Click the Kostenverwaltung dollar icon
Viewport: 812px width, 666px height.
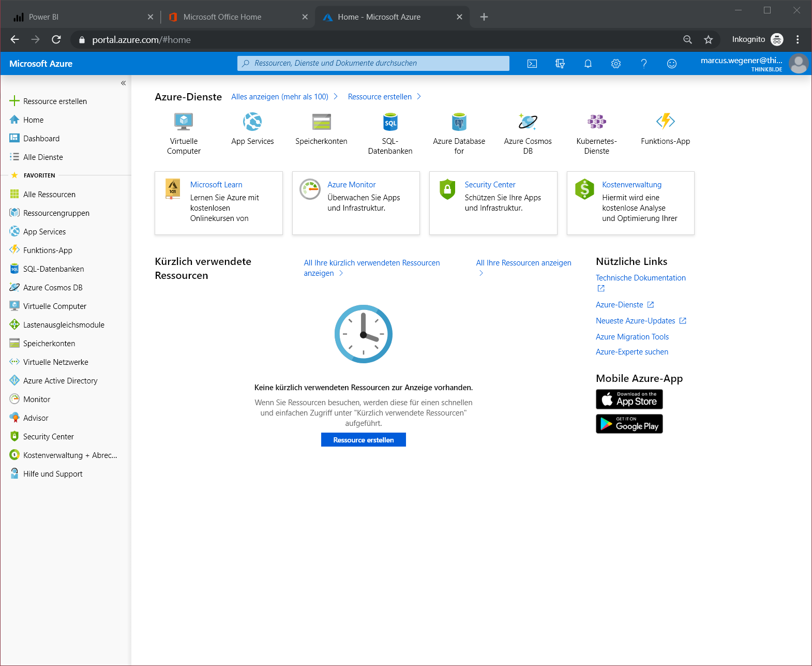coord(585,189)
